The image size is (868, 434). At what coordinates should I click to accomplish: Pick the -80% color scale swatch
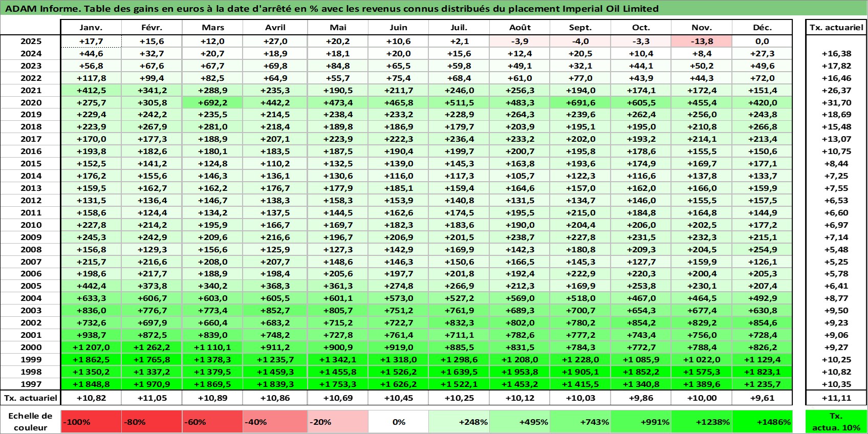pyautogui.click(x=152, y=422)
